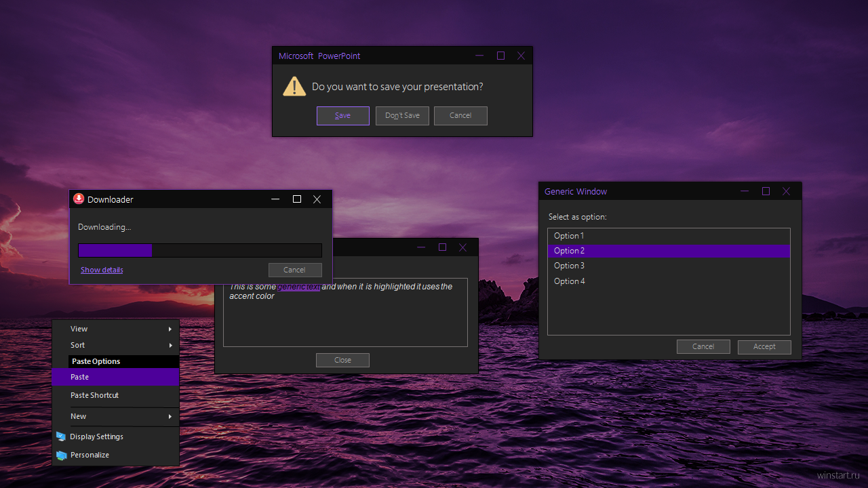Click the 'Select as option:' label
This screenshot has width=868, height=488.
pyautogui.click(x=577, y=217)
